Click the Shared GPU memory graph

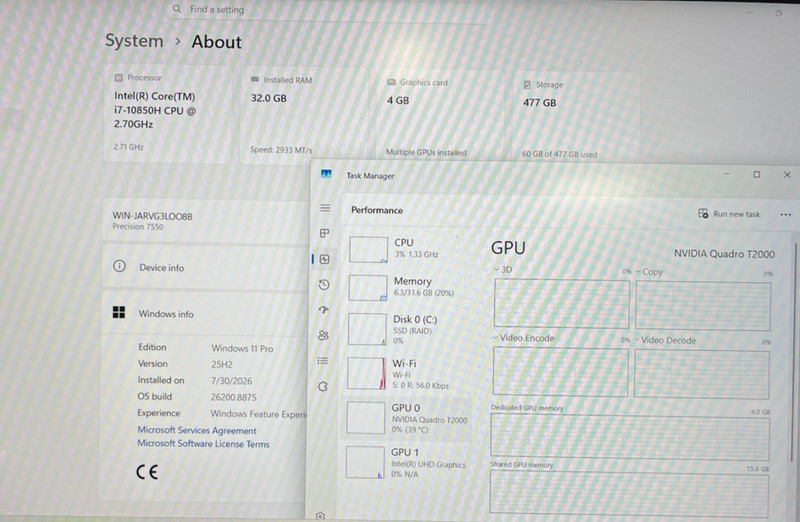(629, 492)
